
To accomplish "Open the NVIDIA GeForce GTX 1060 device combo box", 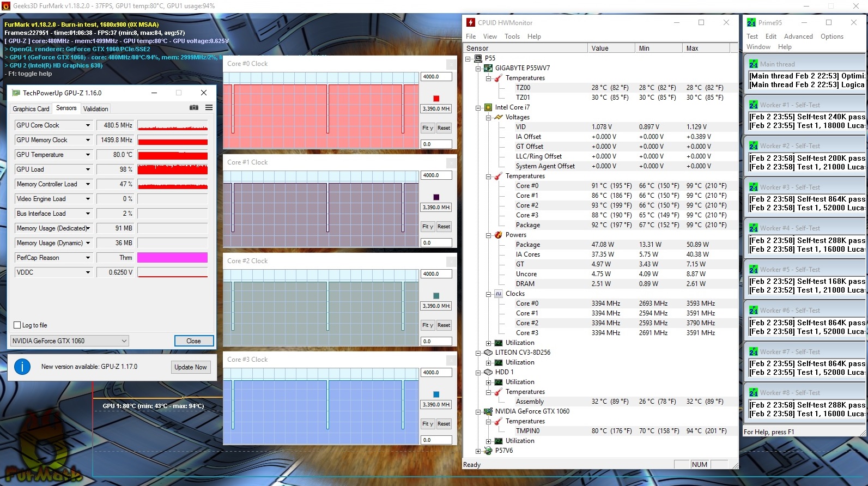I will [x=70, y=341].
